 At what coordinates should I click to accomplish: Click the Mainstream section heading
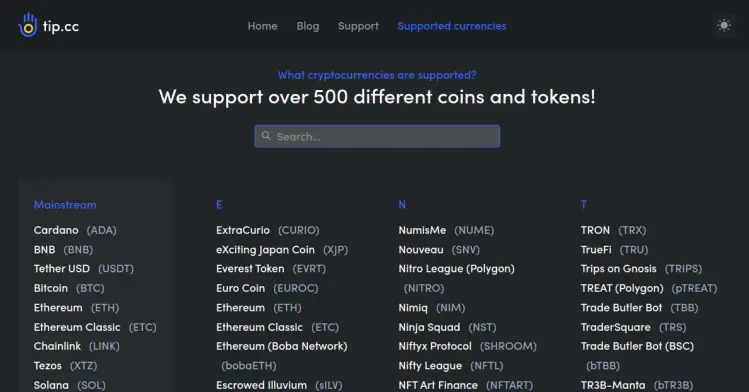click(65, 205)
